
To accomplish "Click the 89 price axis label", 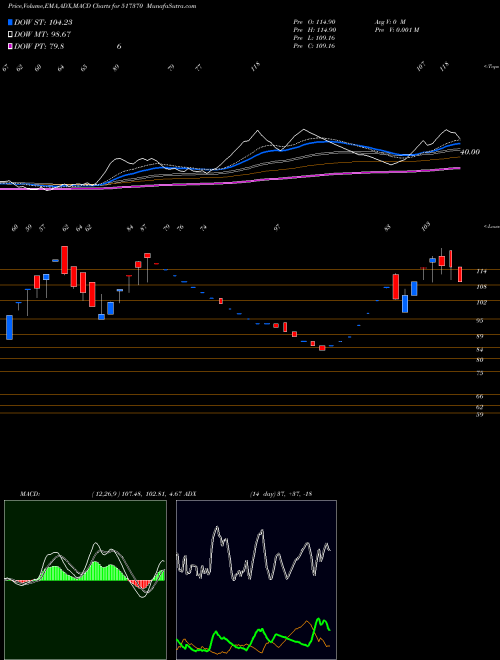I will 480,336.
